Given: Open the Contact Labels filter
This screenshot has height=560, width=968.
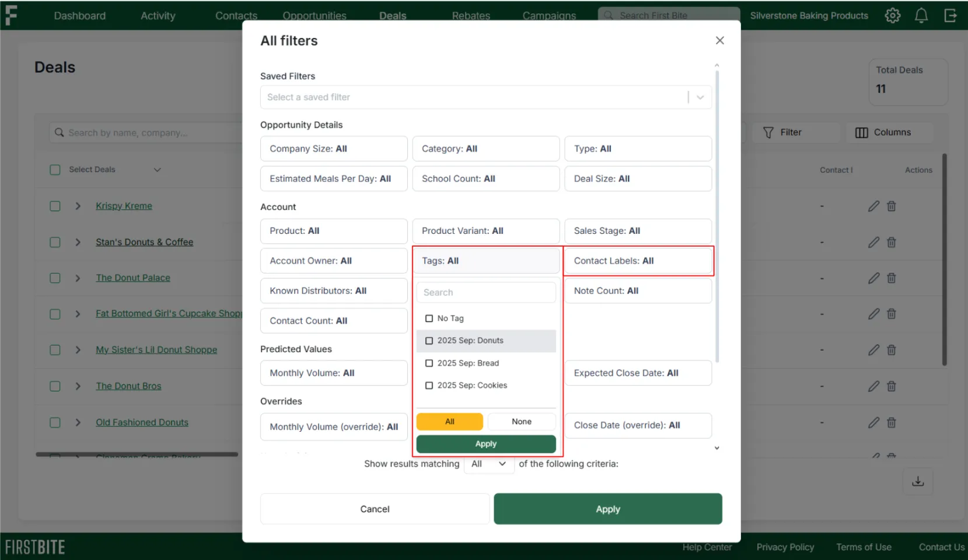Looking at the screenshot, I should [x=638, y=261].
